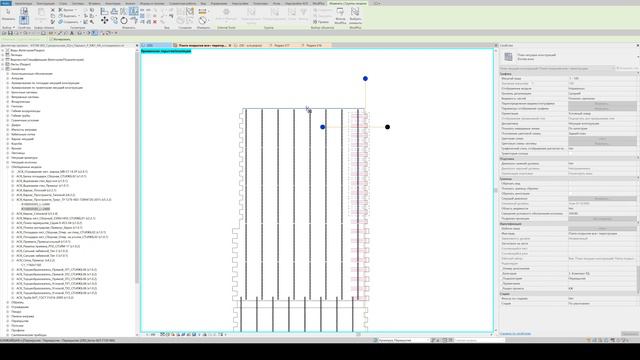This screenshot has height=360, width=640.
Task: Click the second-to-last large ribbon icon
Action: click(340, 12)
